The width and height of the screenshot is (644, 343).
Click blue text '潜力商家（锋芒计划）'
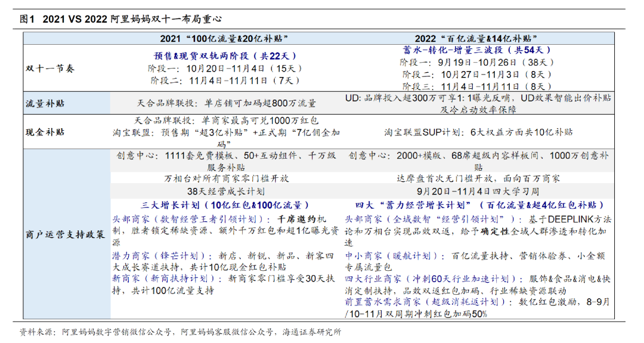160,256
